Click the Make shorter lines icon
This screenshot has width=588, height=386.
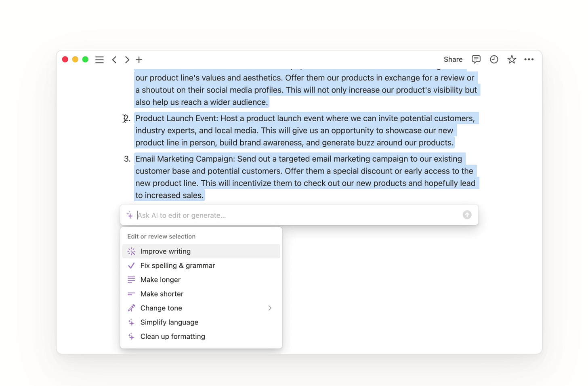[x=131, y=294]
